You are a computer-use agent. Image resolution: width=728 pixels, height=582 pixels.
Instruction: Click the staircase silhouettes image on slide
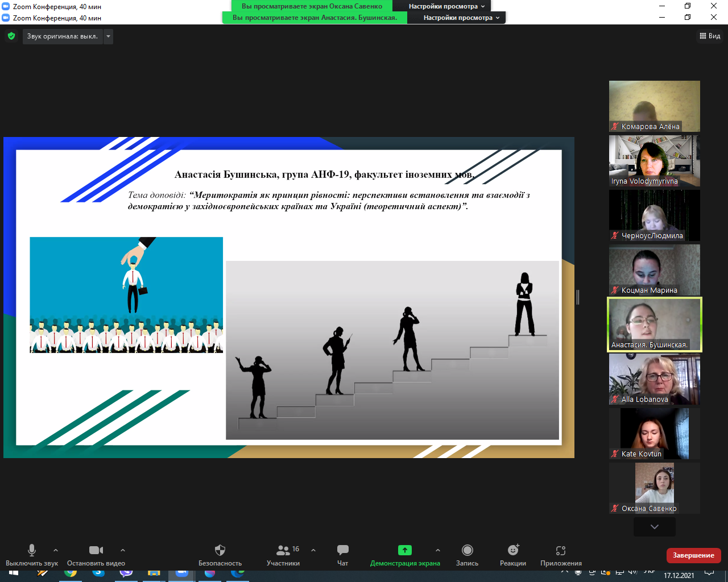392,350
